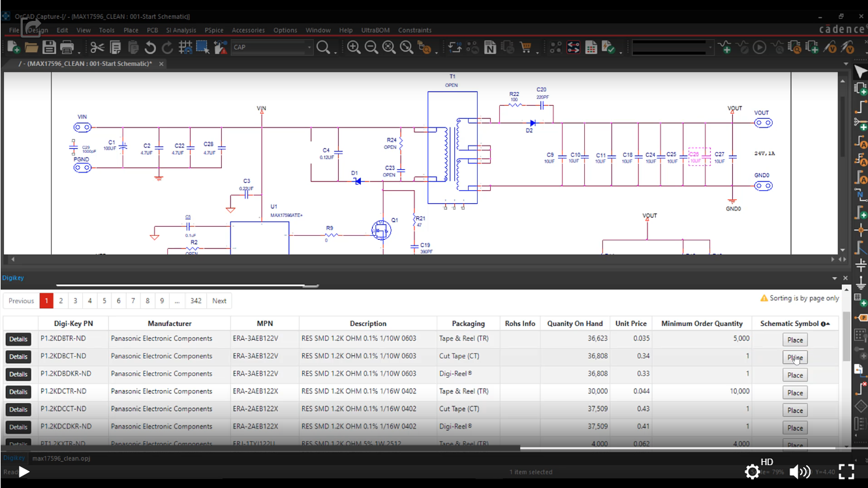868x488 pixels.
Task: Jump to results page 342
Action: click(196, 301)
